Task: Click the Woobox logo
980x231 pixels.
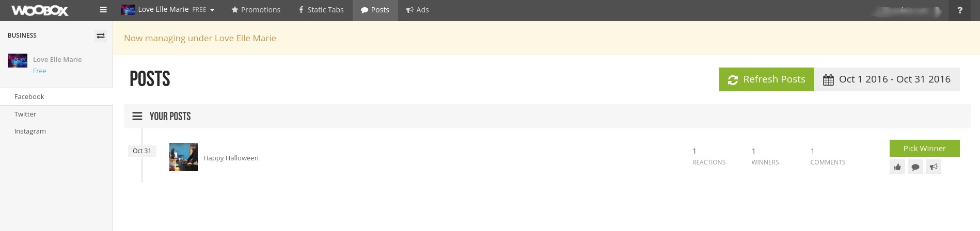Action: point(40,10)
